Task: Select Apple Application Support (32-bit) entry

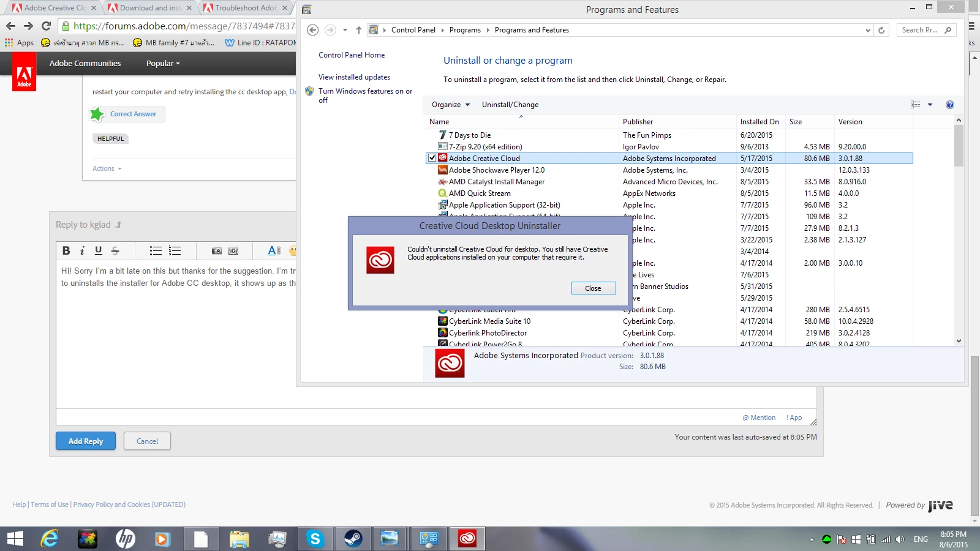Action: point(669,205)
